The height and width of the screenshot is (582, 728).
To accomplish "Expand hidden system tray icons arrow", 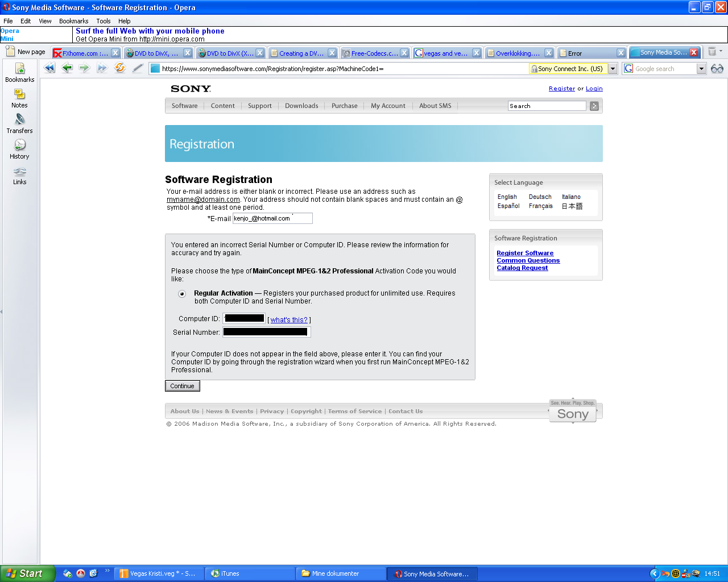I will point(655,573).
